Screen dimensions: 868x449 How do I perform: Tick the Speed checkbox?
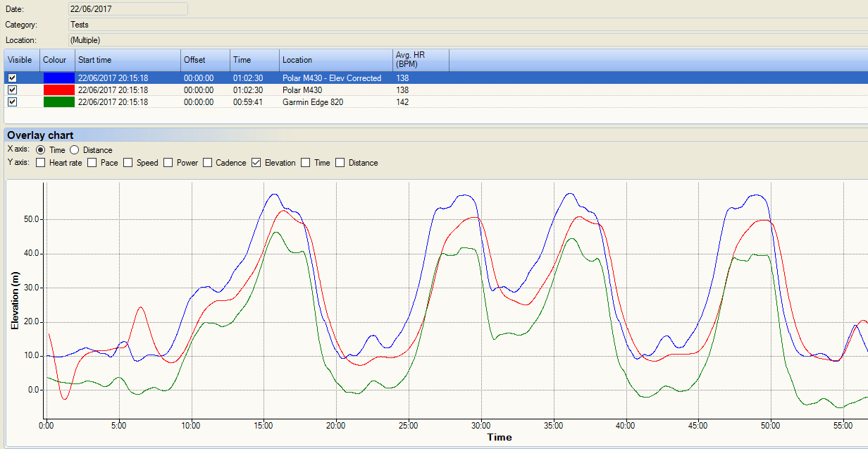pyautogui.click(x=128, y=163)
